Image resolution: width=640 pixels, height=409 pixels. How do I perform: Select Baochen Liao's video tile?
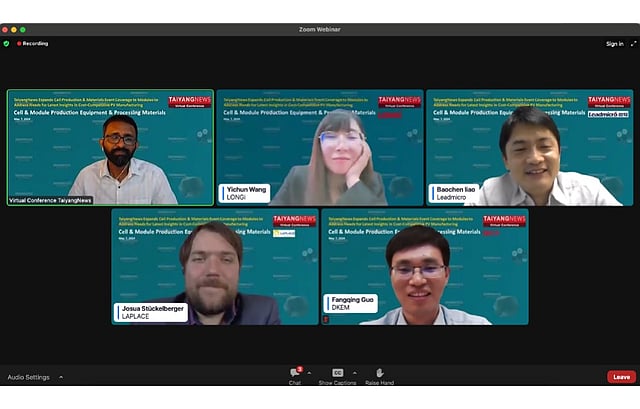[x=529, y=148]
